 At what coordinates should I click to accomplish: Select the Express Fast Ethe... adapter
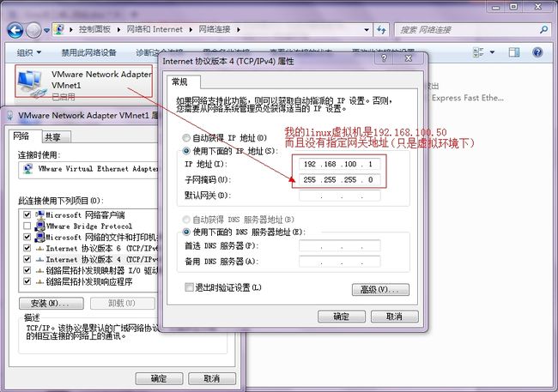click(x=467, y=98)
